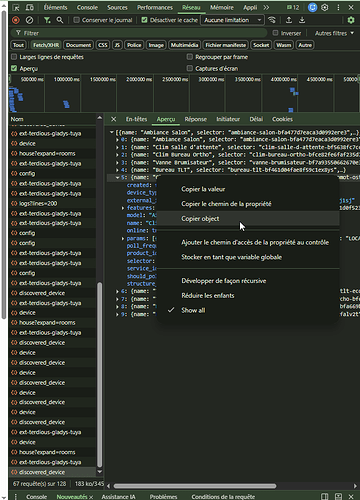Filter by Socket type
This screenshot has height=500, width=360.
pos(261,45)
